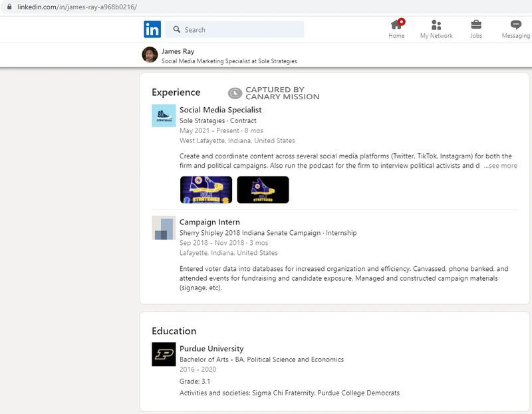Open Messaging via speech bubble icon
532x414 pixels.
pyautogui.click(x=516, y=25)
